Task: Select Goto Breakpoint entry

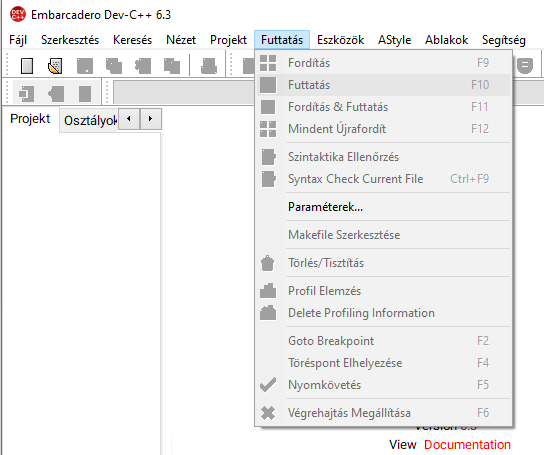Action: (x=383, y=341)
